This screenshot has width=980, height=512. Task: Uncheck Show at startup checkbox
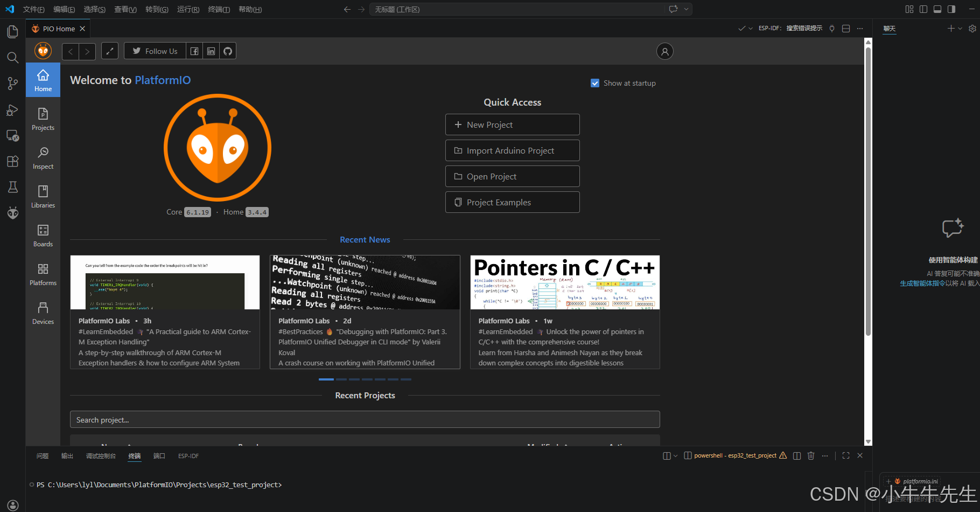595,83
